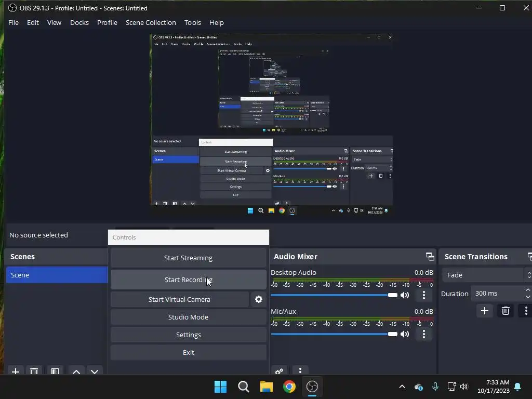Open system volume tray icon
Viewport: 532px width, 399px height.
pos(464,387)
